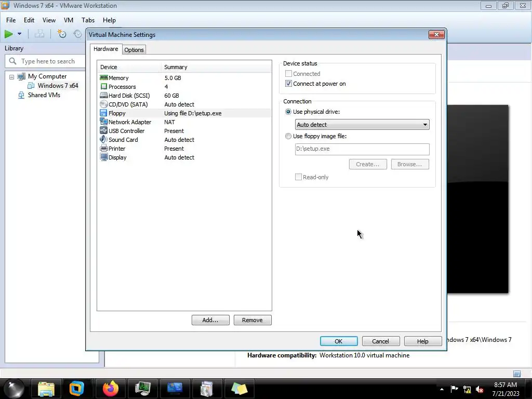The image size is (532, 399).
Task: Click the muted volume tray icon
Action: (480, 390)
